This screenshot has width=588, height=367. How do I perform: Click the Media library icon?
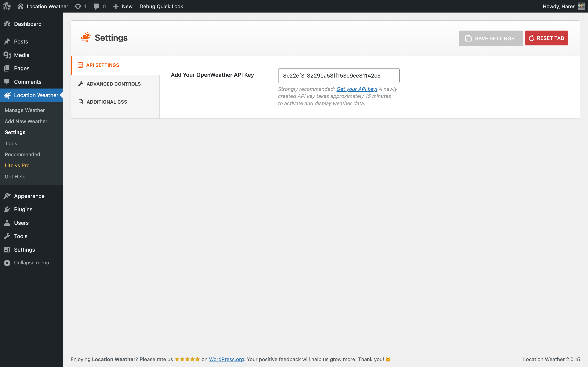[x=7, y=55]
